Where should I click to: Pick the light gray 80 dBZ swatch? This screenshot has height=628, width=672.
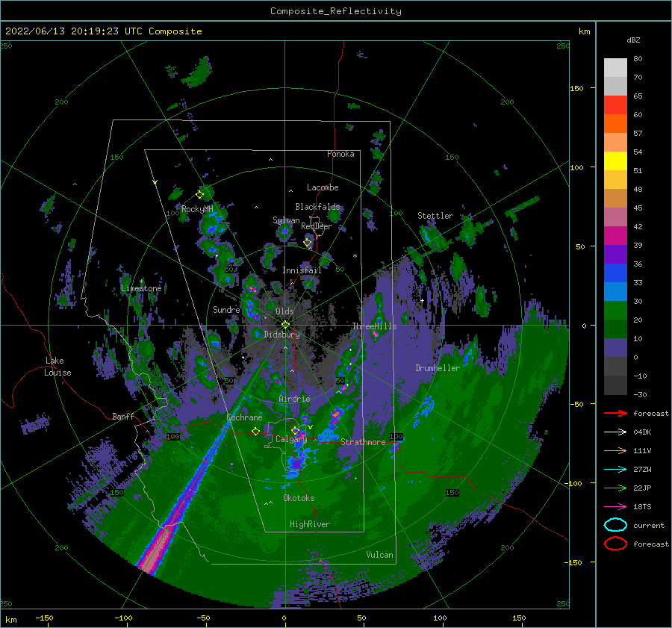615,67
